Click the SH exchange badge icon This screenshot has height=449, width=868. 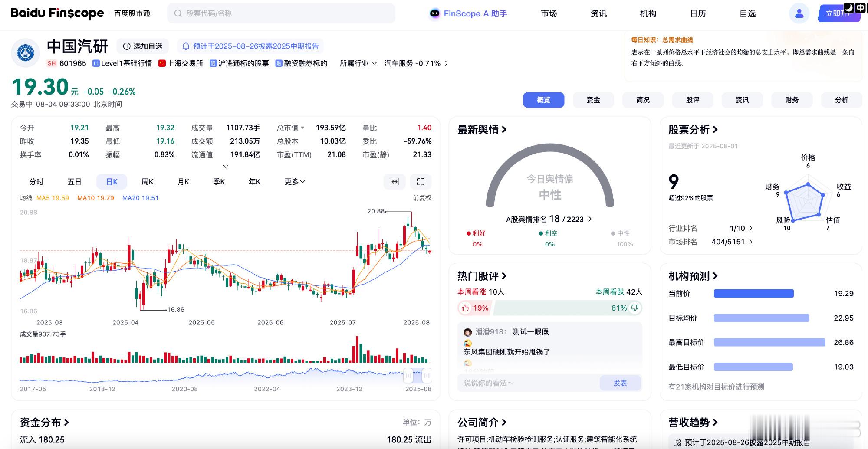52,63
